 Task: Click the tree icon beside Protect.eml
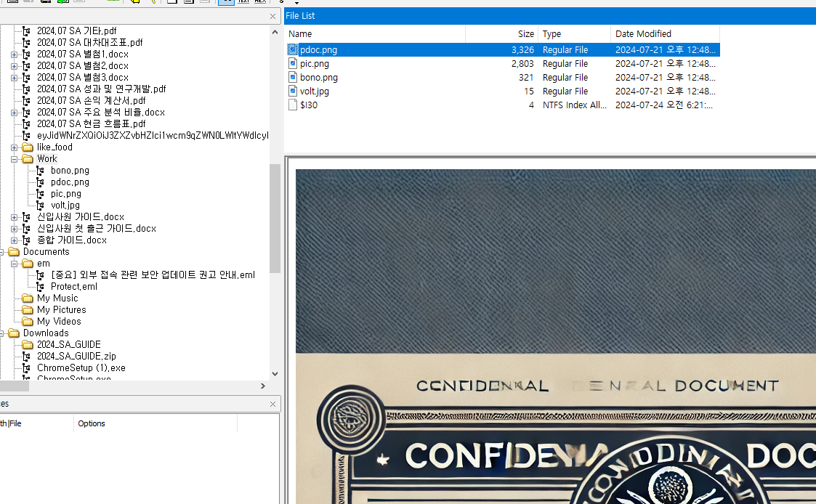[40, 287]
